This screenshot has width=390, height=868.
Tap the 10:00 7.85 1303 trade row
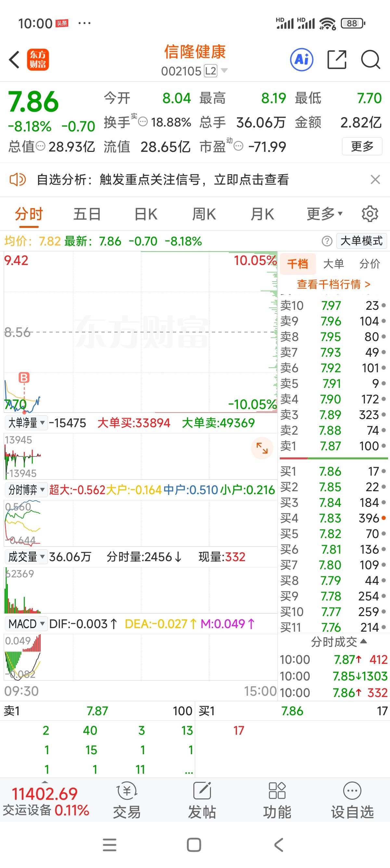(x=333, y=676)
